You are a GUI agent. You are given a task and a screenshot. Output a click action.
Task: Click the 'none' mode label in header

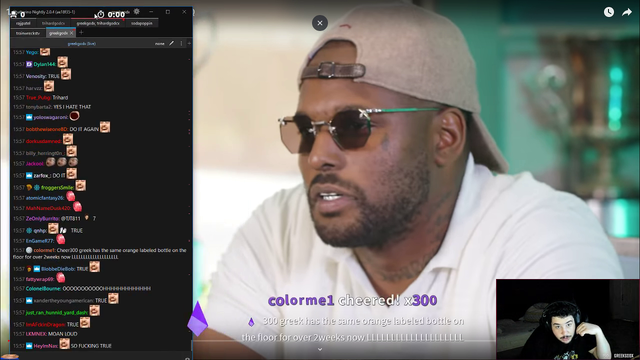[160, 43]
